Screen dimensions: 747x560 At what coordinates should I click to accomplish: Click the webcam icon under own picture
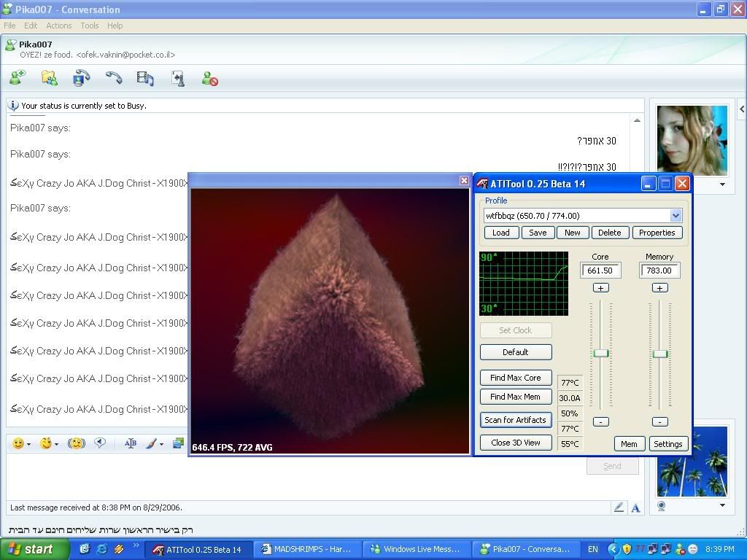click(661, 506)
